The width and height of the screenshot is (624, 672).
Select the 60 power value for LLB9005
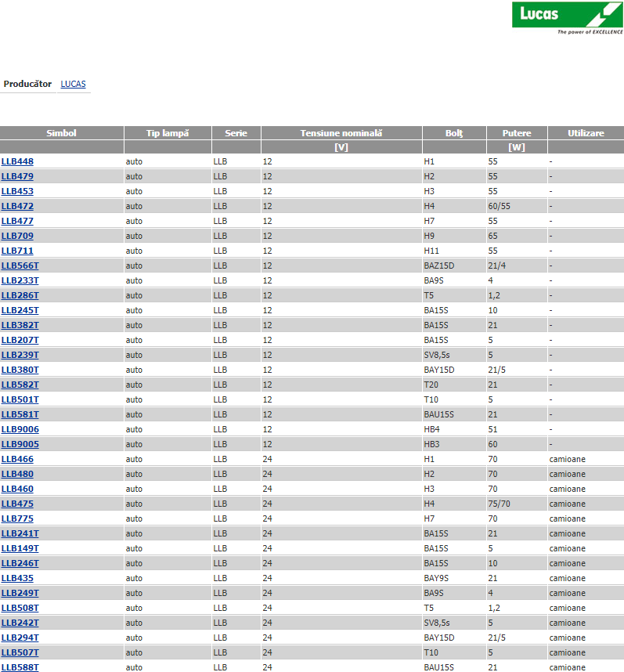coord(492,444)
